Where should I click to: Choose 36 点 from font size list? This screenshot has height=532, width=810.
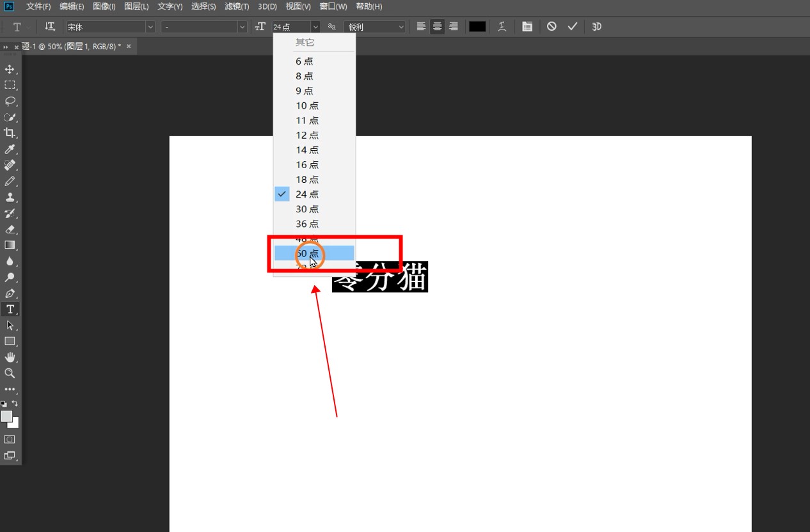[307, 224]
